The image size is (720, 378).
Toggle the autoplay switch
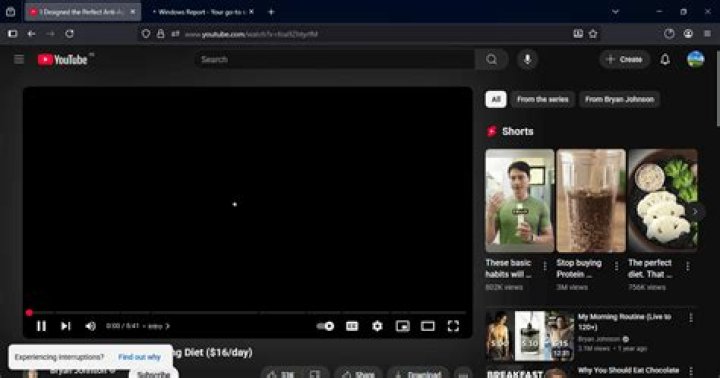click(x=326, y=326)
